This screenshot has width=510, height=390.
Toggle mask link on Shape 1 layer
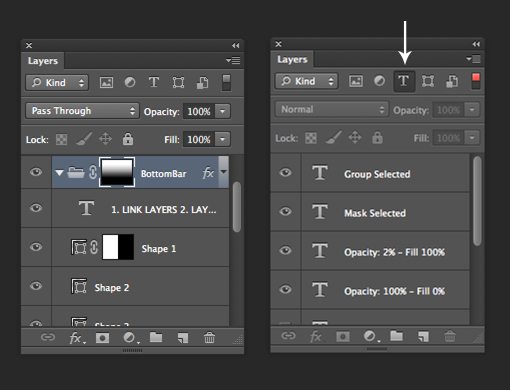94,247
